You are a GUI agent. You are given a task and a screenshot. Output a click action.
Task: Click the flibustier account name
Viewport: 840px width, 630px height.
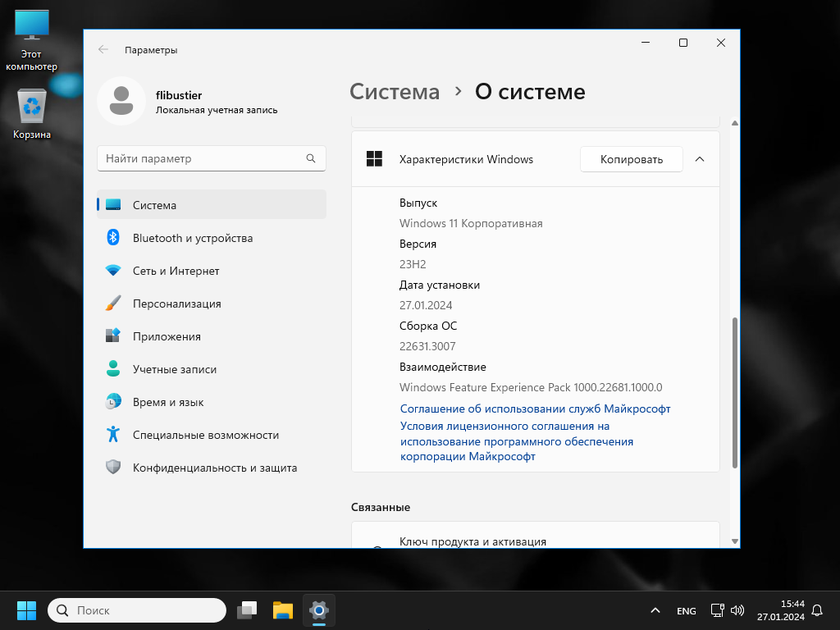click(x=179, y=95)
